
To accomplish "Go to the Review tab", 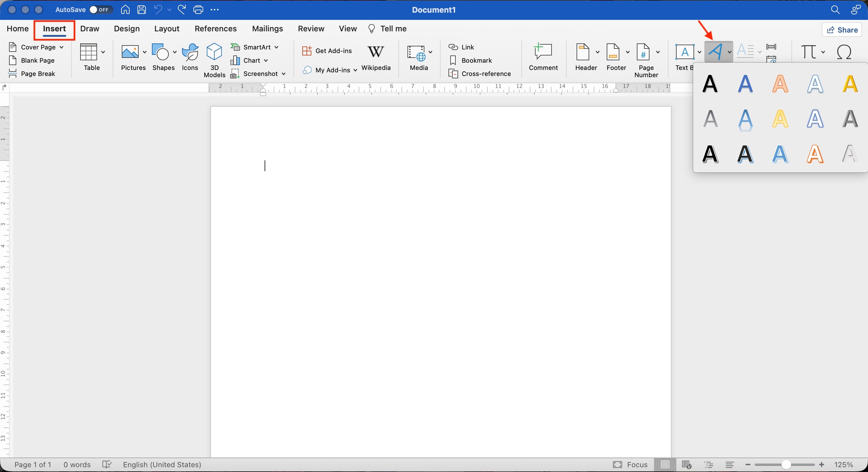I will pos(311,29).
